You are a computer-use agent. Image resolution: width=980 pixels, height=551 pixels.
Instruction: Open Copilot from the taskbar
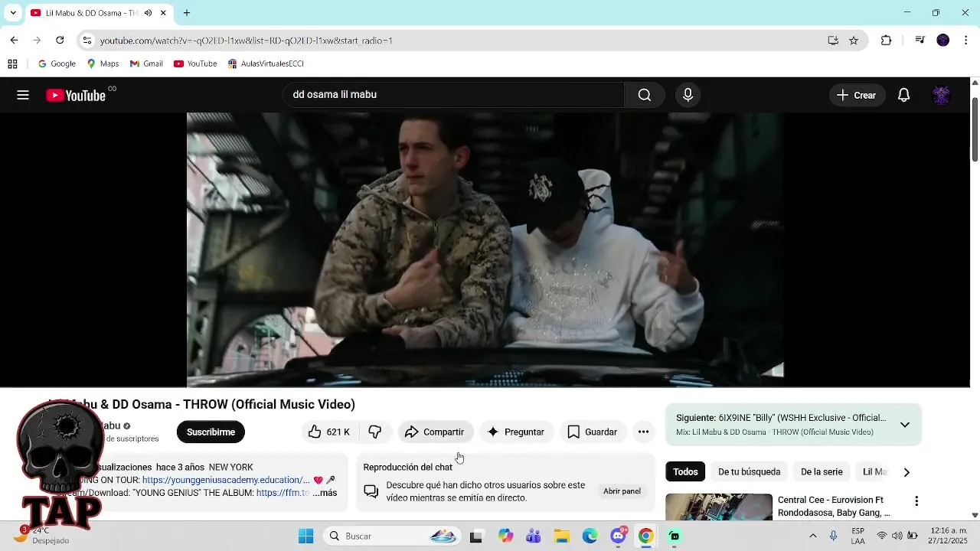(x=505, y=536)
